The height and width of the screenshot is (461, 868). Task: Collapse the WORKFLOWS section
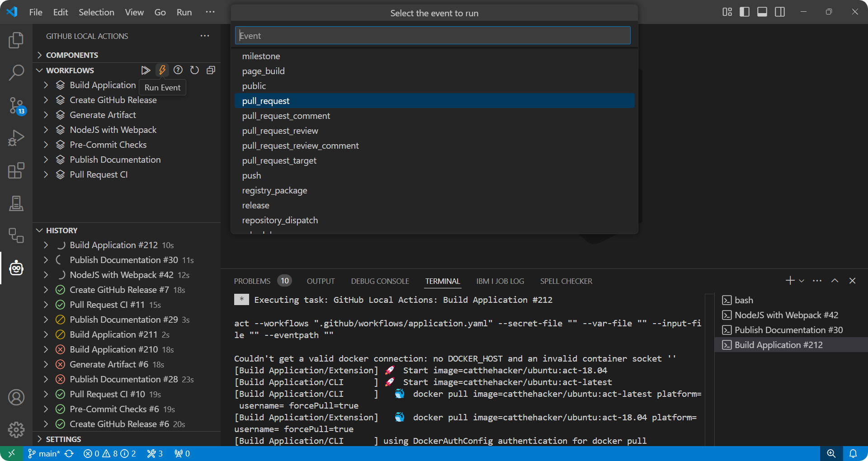(x=40, y=70)
